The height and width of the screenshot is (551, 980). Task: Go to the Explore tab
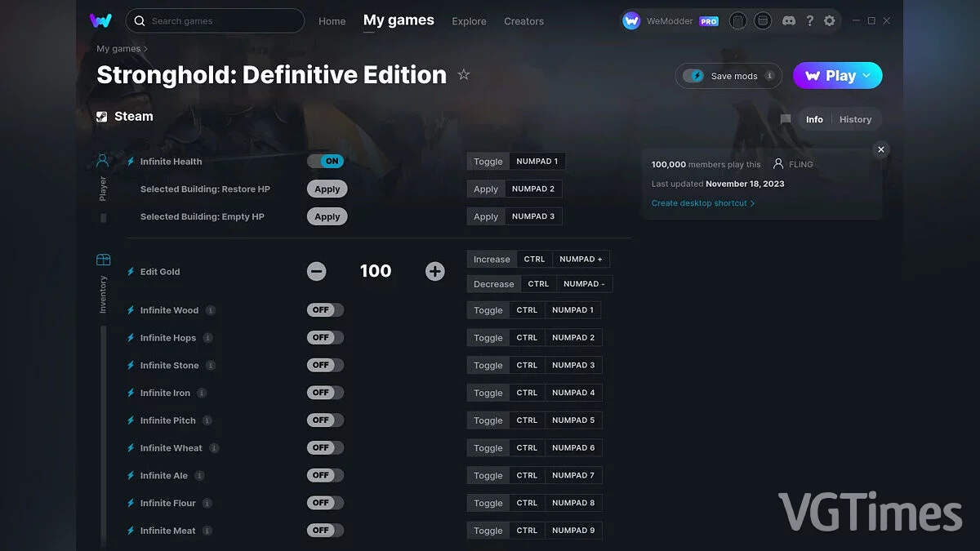[469, 21]
